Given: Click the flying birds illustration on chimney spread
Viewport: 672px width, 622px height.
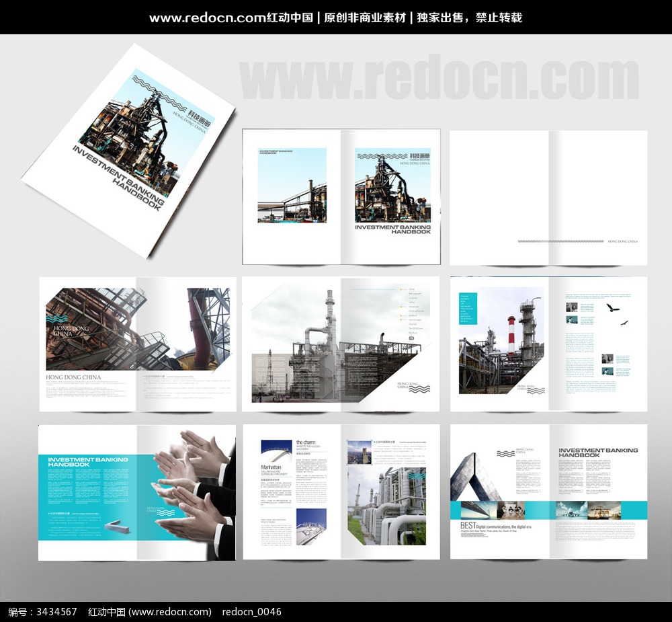Looking at the screenshot, I should (x=617, y=315).
